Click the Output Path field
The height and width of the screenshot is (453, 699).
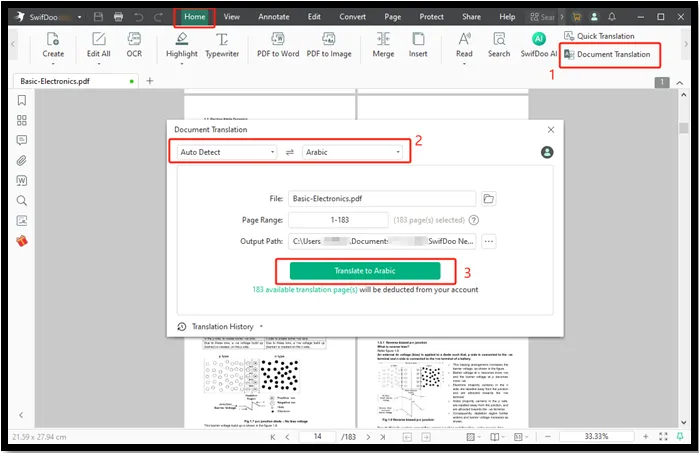click(x=382, y=241)
